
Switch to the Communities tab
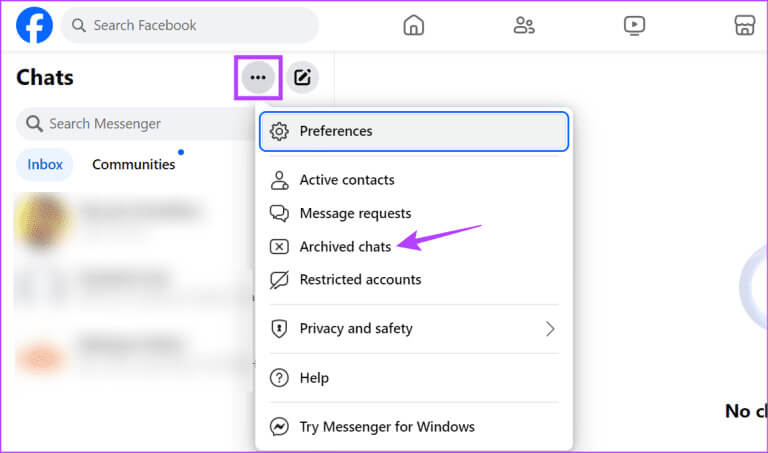click(133, 165)
